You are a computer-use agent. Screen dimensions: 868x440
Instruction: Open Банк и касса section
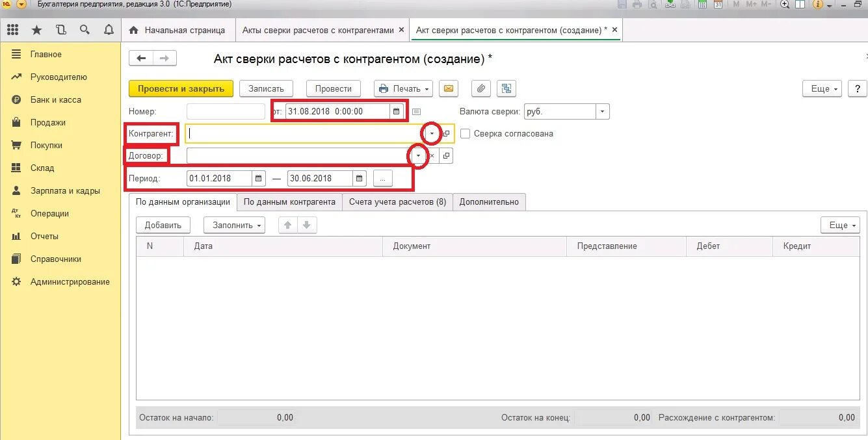[60, 100]
